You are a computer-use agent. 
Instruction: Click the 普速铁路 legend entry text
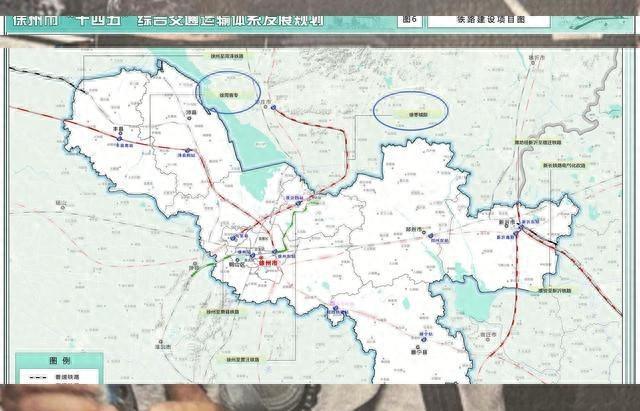[x=67, y=377]
